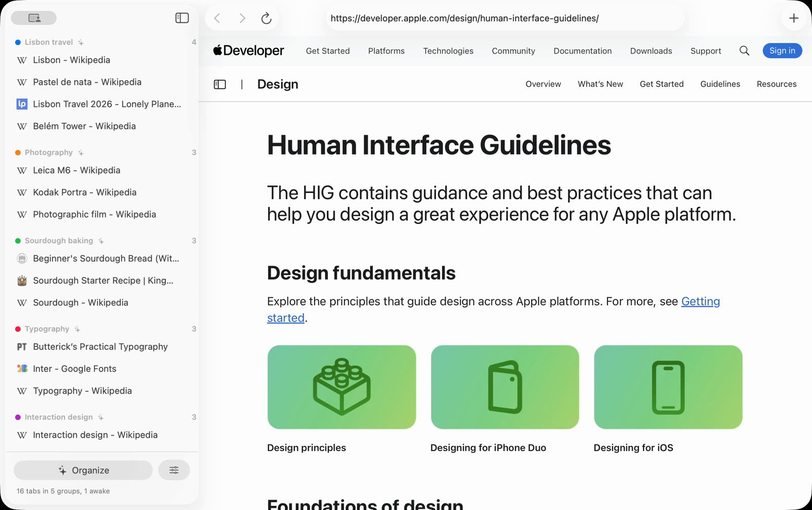Click the Resources link in Design nav
This screenshot has height=510, width=812.
[x=776, y=84]
